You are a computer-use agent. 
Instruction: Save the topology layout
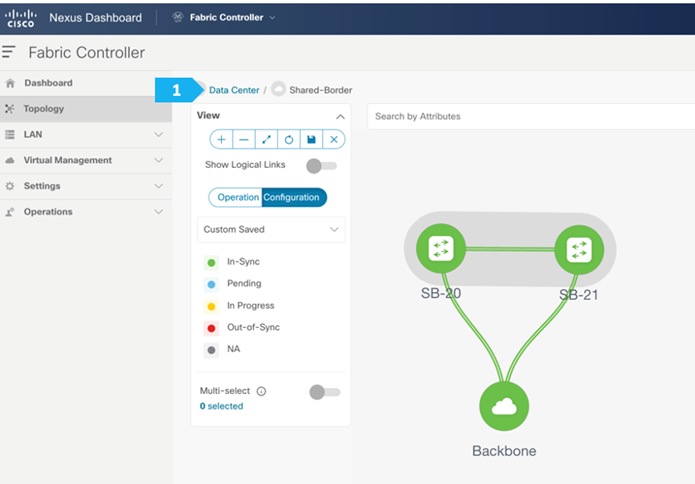pos(312,140)
